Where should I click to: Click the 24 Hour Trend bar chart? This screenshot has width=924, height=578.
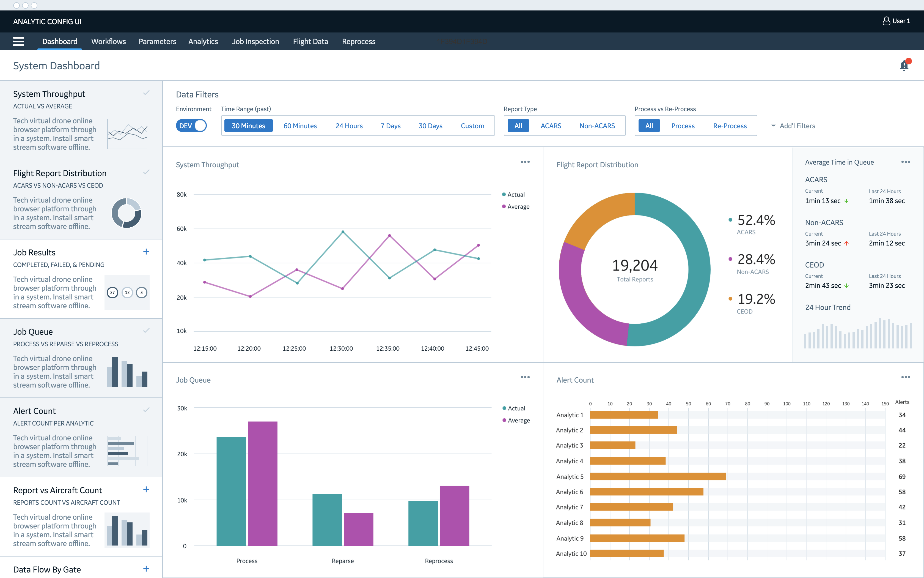click(x=857, y=333)
